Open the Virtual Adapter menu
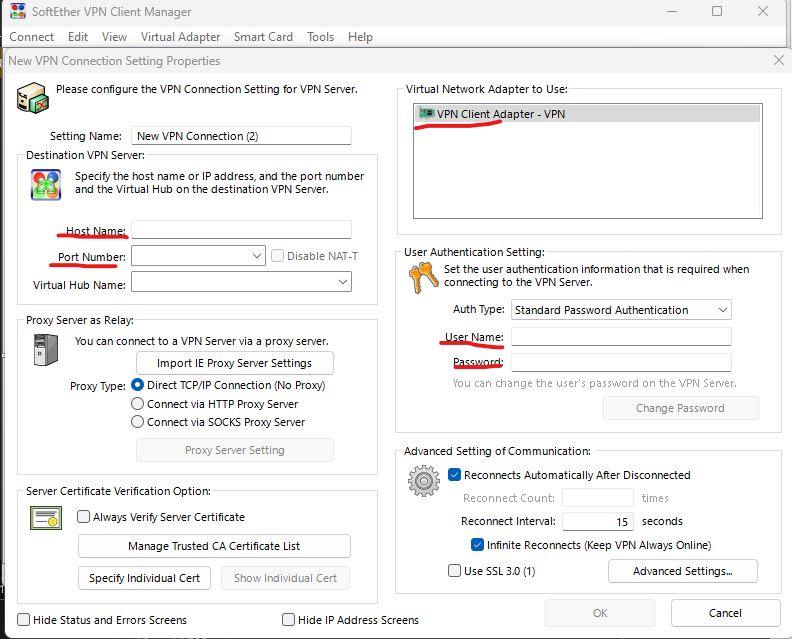 pyautogui.click(x=180, y=37)
